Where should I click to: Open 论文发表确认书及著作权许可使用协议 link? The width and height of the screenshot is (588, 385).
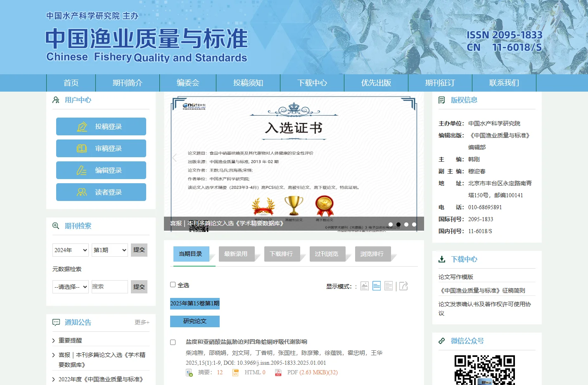click(x=485, y=309)
